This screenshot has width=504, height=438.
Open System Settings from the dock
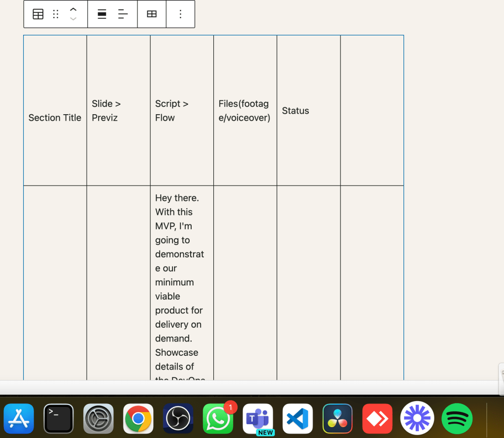pyautogui.click(x=99, y=418)
